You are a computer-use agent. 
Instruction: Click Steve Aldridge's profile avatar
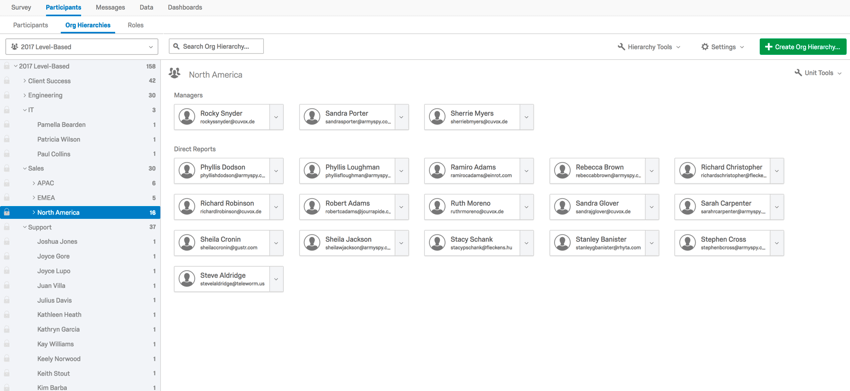click(188, 279)
